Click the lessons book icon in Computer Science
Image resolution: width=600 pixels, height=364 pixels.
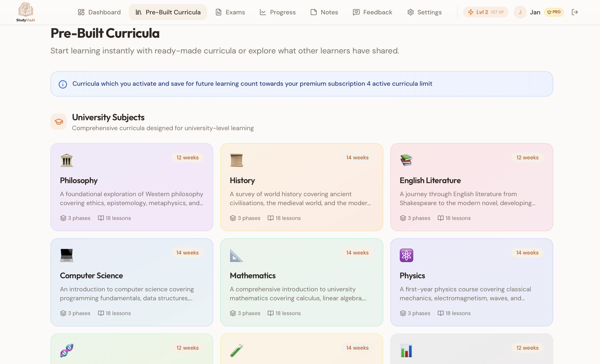[101, 313]
